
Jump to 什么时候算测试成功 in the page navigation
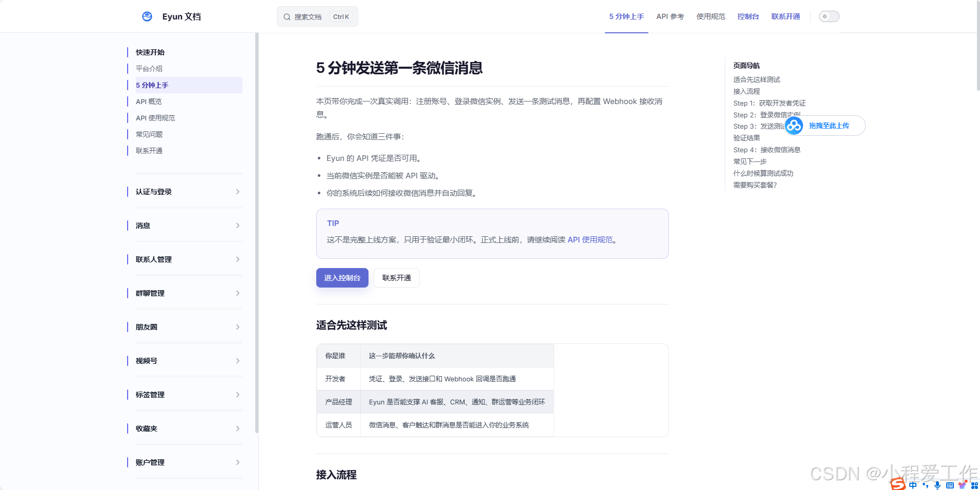point(763,173)
